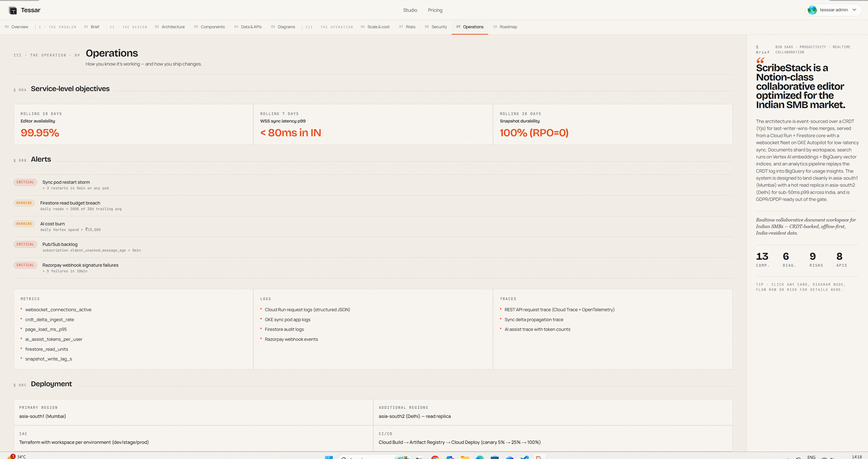This screenshot has height=459, width=868.
Task: Open the Windows Start button in taskbar
Action: (329, 457)
